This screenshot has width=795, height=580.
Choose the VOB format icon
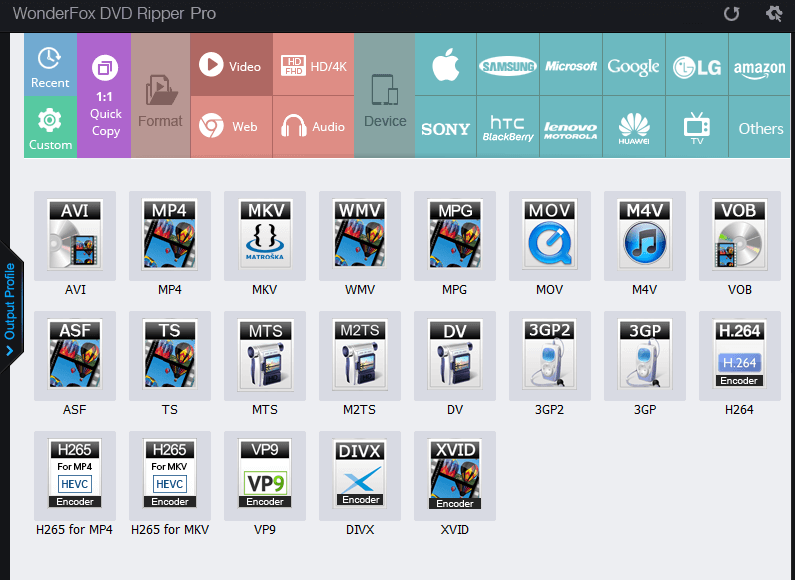tap(740, 236)
